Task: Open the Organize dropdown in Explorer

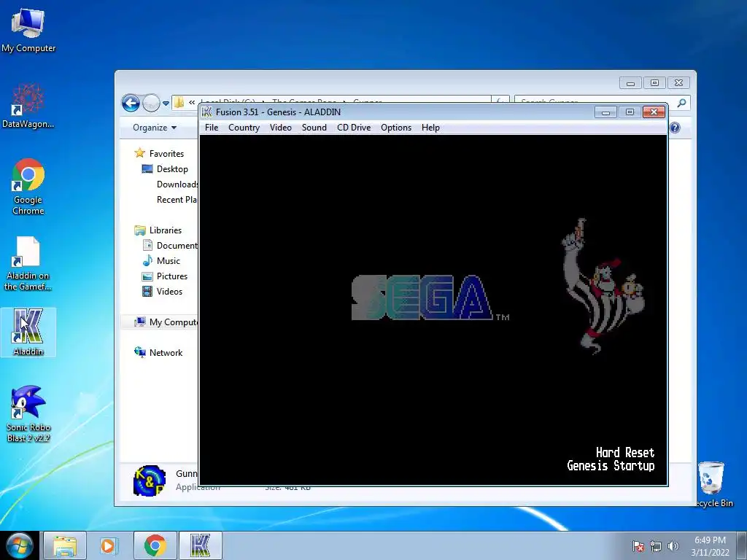Action: 155,128
